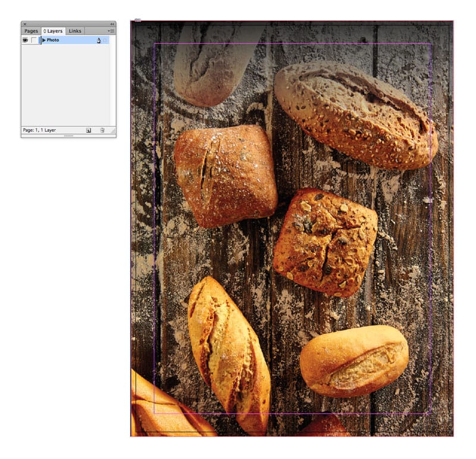
Task: Create a new layer
Action: coord(89,130)
